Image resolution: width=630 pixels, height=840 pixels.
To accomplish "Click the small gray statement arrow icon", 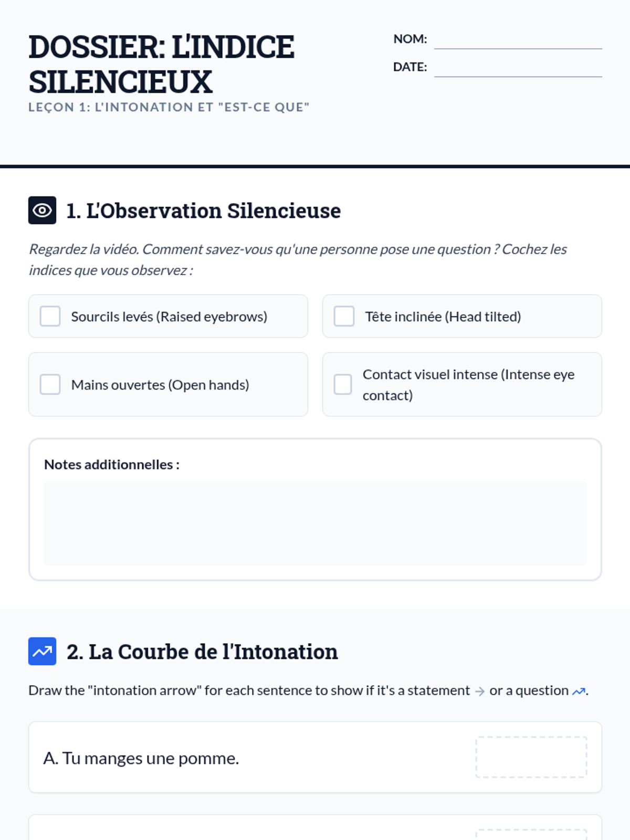I will (x=479, y=691).
